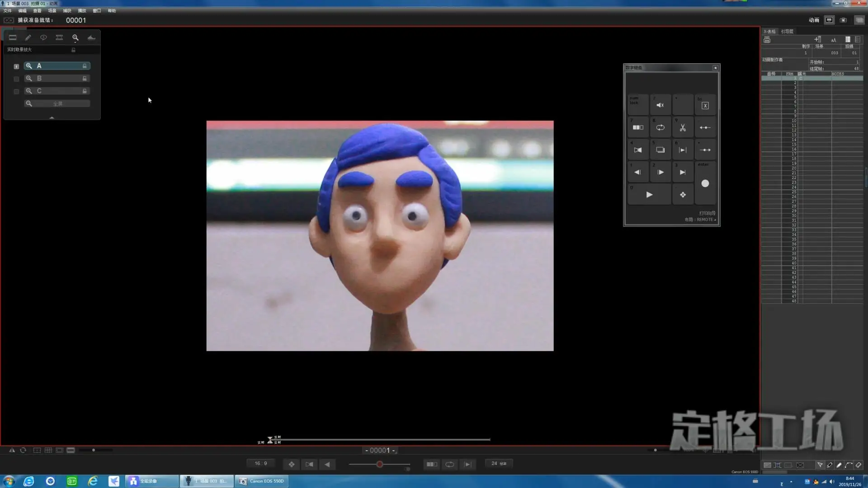
Task: Open Canon EOS 550D taskbar window
Action: click(x=262, y=481)
